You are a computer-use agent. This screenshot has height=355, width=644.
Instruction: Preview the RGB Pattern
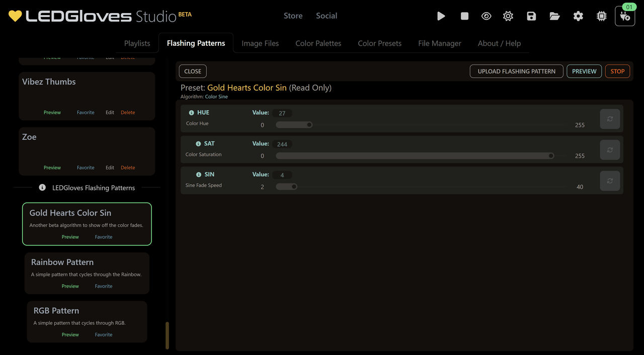click(70, 334)
